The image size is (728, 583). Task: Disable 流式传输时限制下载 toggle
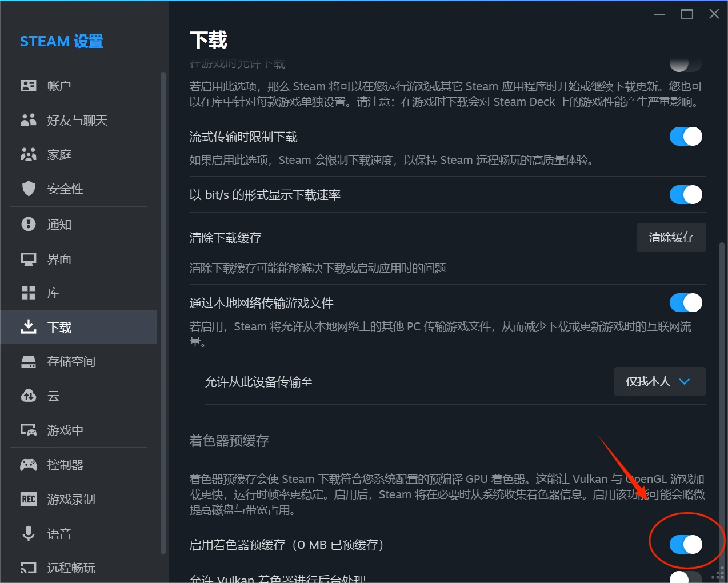click(x=686, y=137)
